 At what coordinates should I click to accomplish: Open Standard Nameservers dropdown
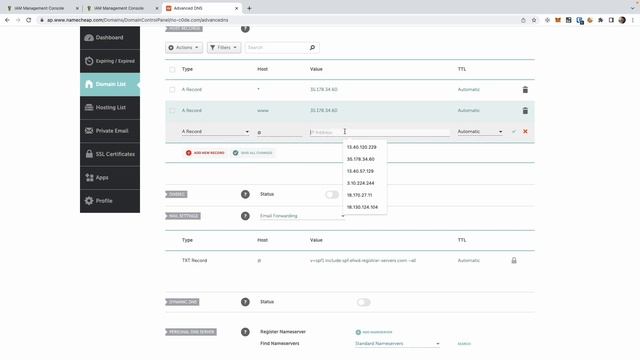tap(398, 344)
